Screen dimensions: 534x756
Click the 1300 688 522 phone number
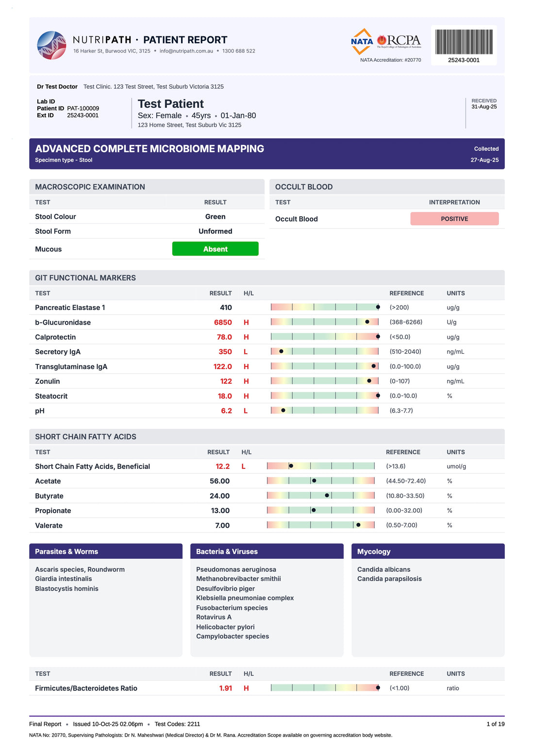tap(238, 51)
